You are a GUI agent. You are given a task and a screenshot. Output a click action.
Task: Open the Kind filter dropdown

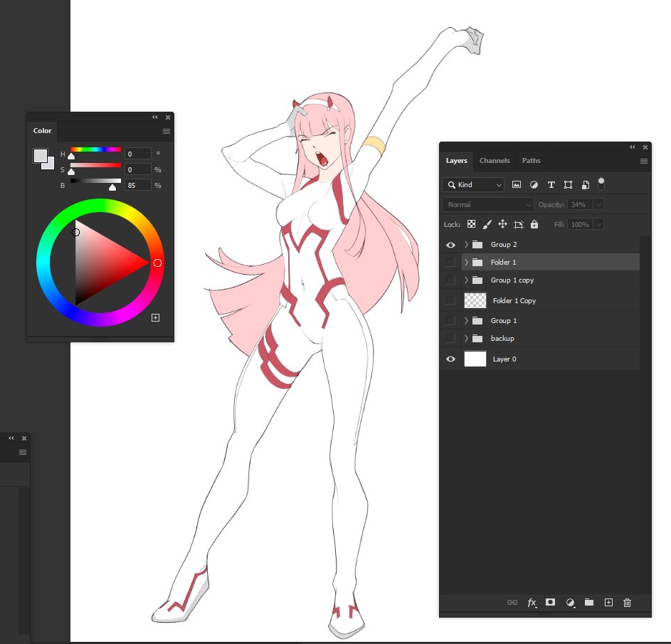(473, 184)
